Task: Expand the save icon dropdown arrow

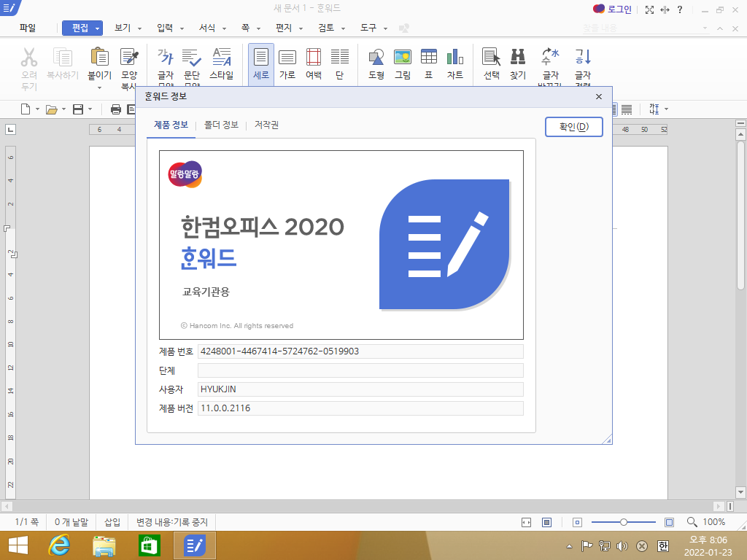Action: tap(90, 109)
